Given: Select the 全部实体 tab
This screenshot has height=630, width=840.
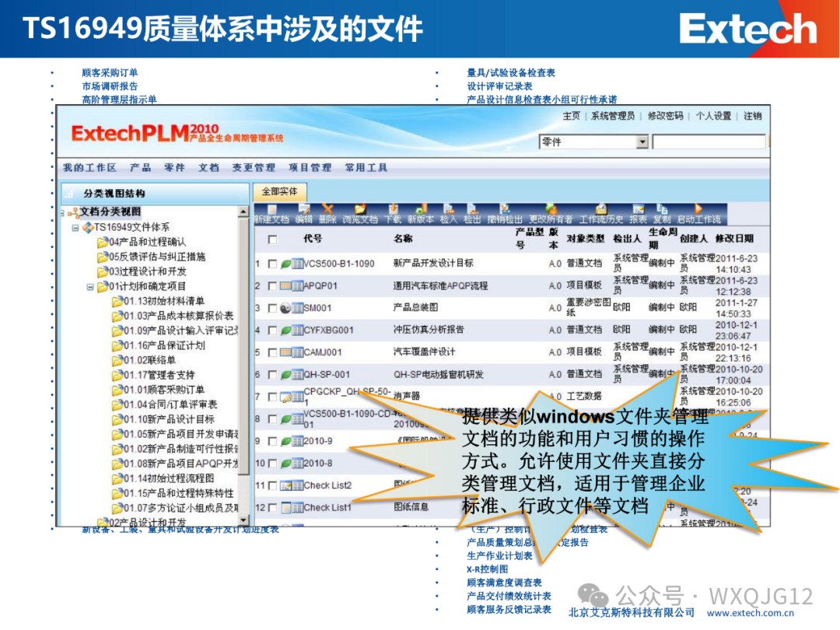Looking at the screenshot, I should point(280,192).
